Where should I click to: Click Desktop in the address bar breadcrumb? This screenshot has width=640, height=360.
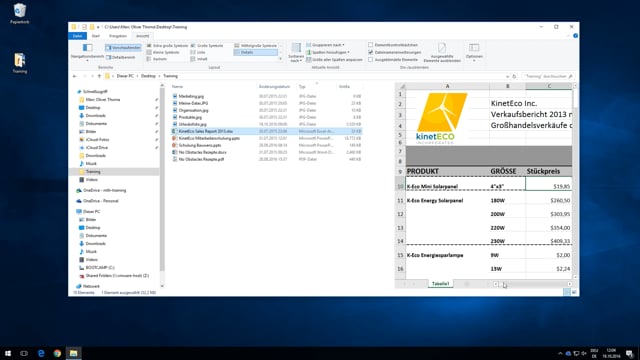tap(148, 76)
